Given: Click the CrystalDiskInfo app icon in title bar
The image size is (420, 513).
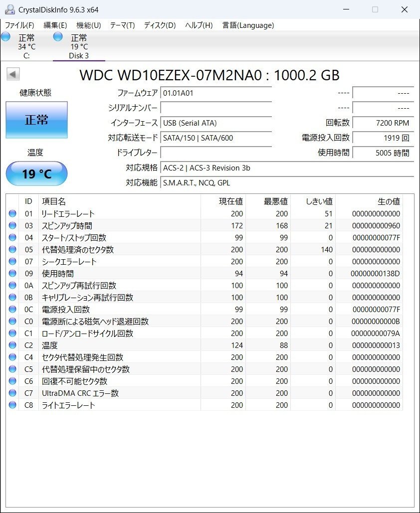Looking at the screenshot, I should point(10,9).
